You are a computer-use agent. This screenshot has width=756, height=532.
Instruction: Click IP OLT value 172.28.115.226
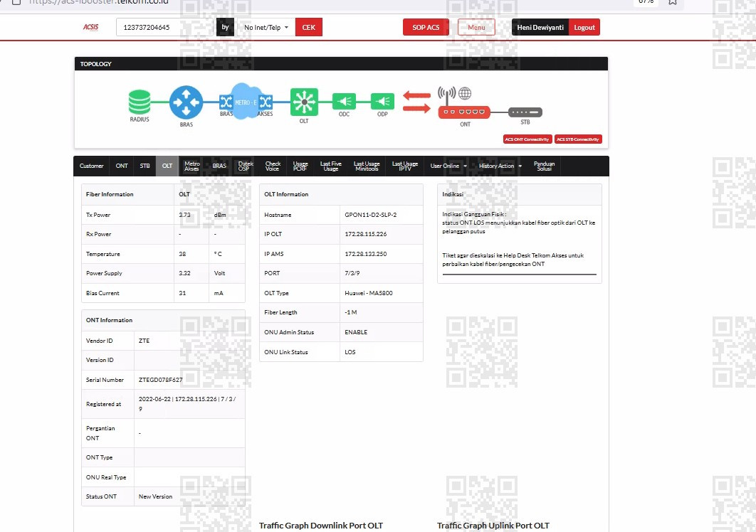click(365, 234)
